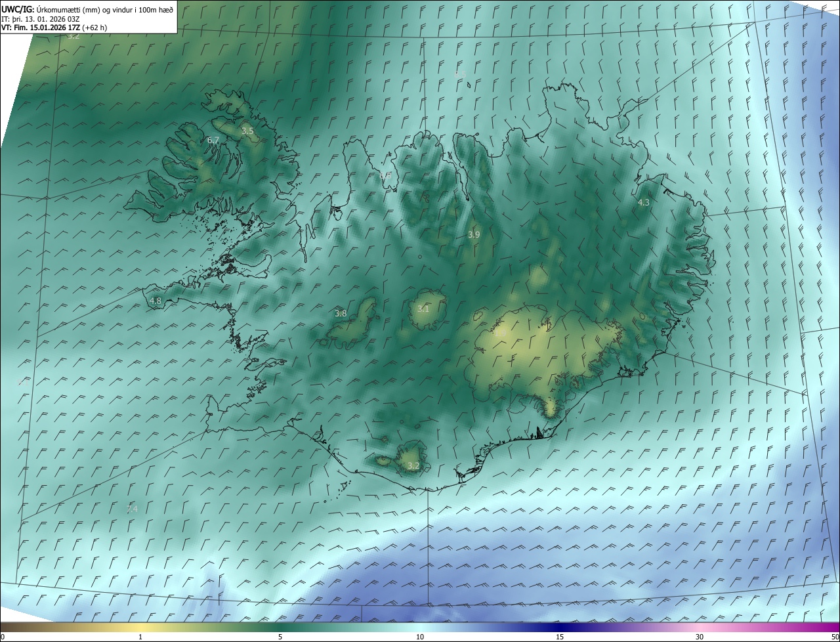This screenshot has height=642, width=840.
Task: Click the "VT: Fim. 15.01.2026 17Z" valid time
Action: [x=41, y=28]
